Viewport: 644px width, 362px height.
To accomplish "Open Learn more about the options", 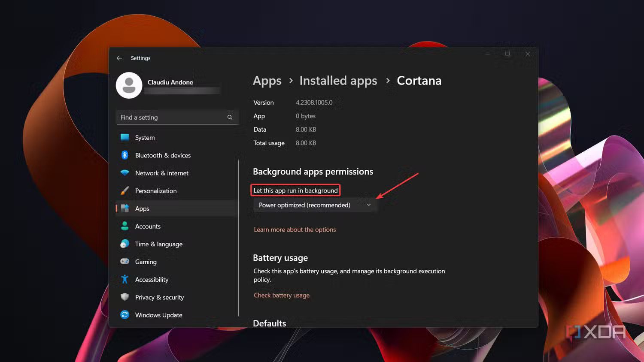I will [295, 229].
